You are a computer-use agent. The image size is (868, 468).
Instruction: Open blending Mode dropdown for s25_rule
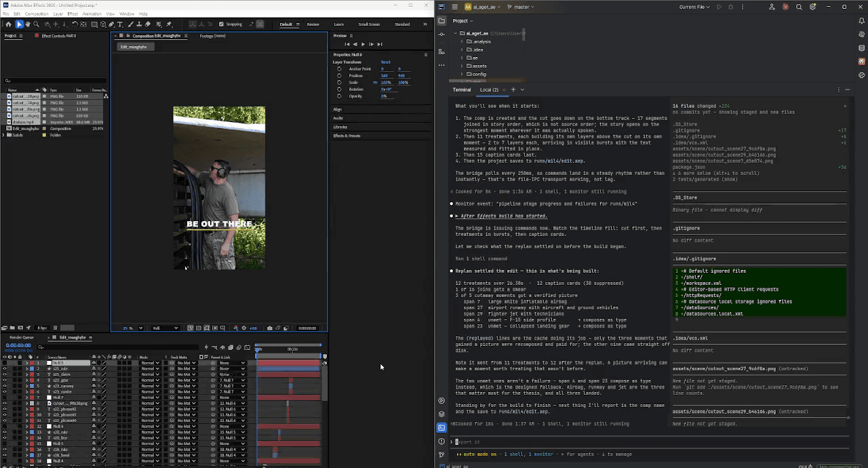pyautogui.click(x=150, y=368)
